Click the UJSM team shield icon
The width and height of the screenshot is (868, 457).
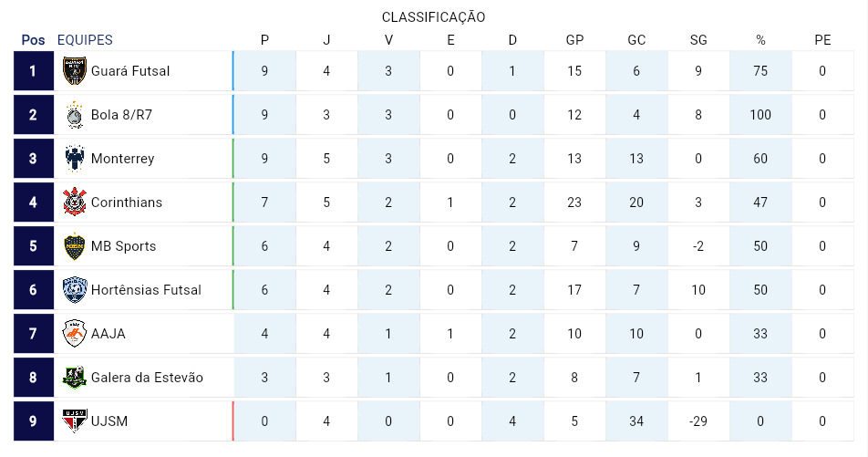click(x=74, y=421)
